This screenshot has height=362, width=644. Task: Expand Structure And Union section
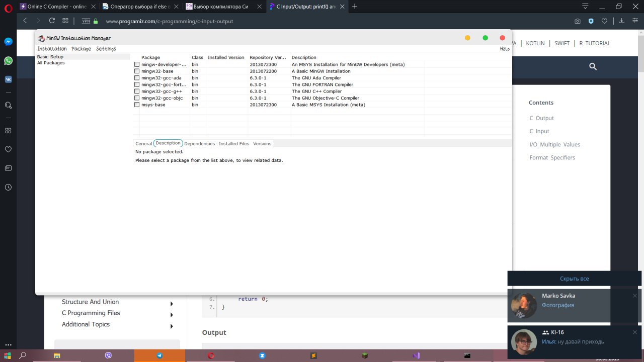172,304
